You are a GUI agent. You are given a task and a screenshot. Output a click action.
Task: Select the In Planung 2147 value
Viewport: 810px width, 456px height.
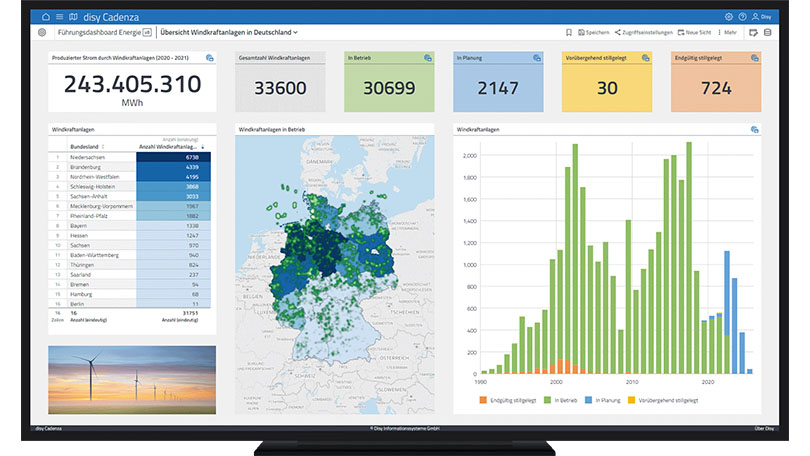click(x=498, y=88)
